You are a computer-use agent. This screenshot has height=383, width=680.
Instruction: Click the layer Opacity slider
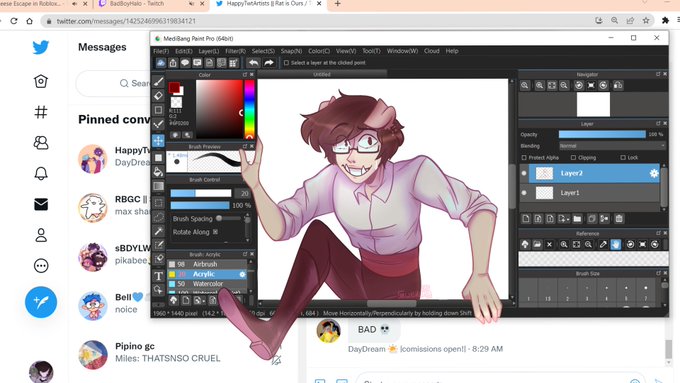(602, 134)
